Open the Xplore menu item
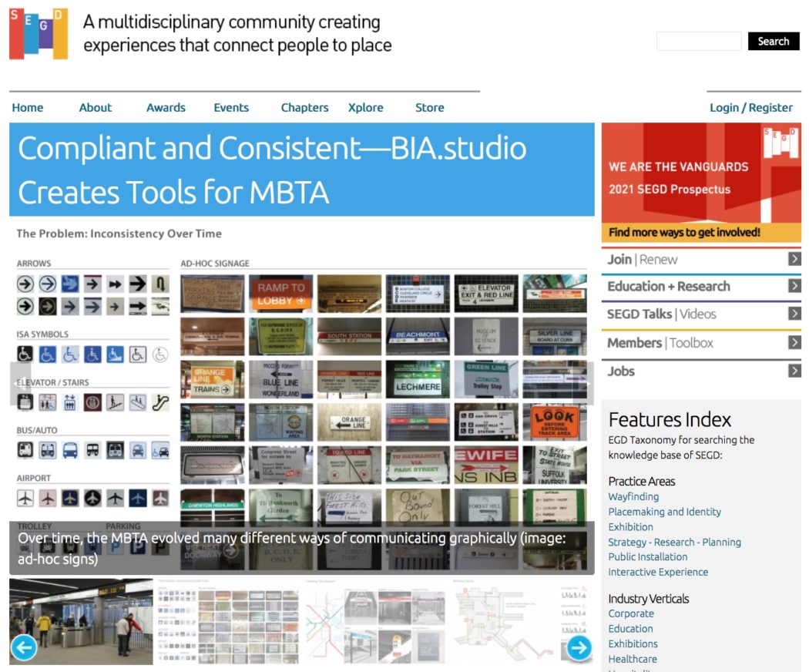Image resolution: width=809 pixels, height=672 pixels. coord(365,107)
